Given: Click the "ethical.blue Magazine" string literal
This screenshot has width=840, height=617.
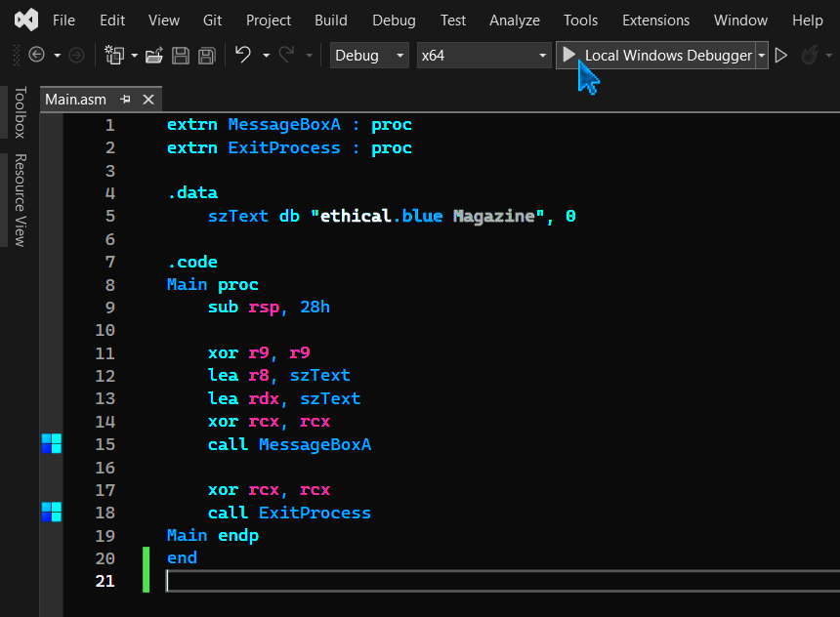Looking at the screenshot, I should pyautogui.click(x=427, y=217).
